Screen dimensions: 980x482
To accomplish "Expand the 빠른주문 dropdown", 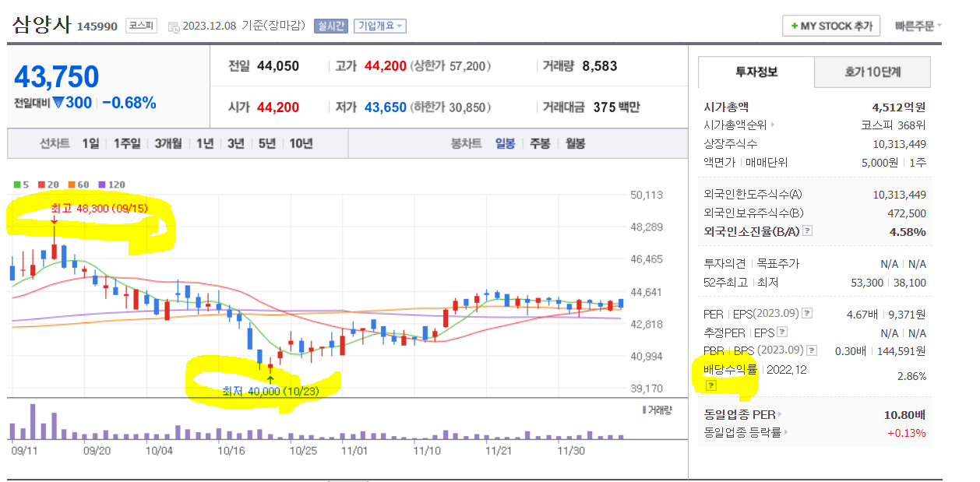I will pyautogui.click(x=918, y=26).
